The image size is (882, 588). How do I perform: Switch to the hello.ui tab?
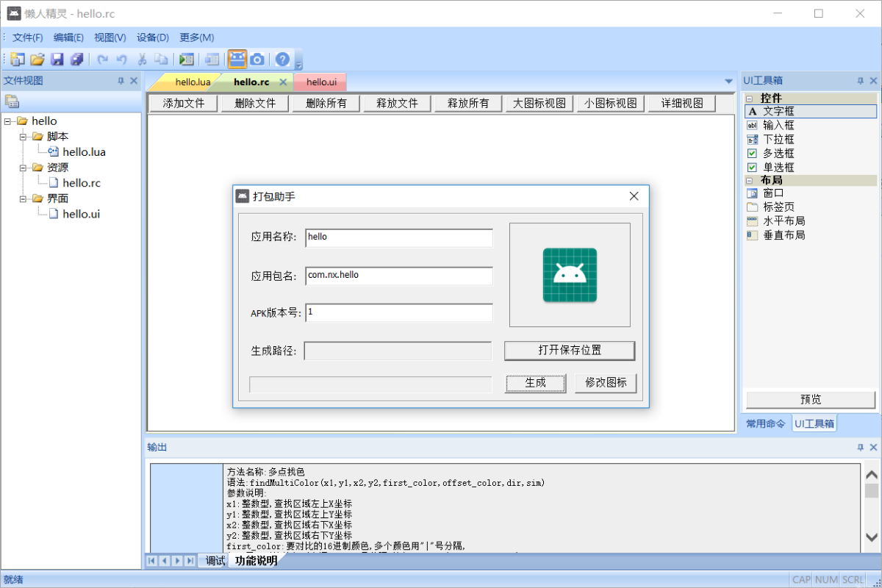[321, 82]
